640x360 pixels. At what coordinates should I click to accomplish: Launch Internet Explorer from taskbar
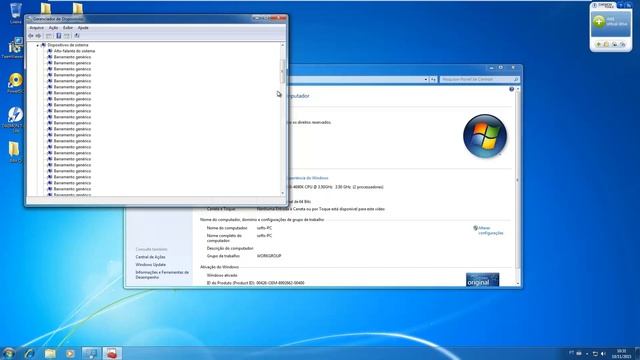click(29, 353)
